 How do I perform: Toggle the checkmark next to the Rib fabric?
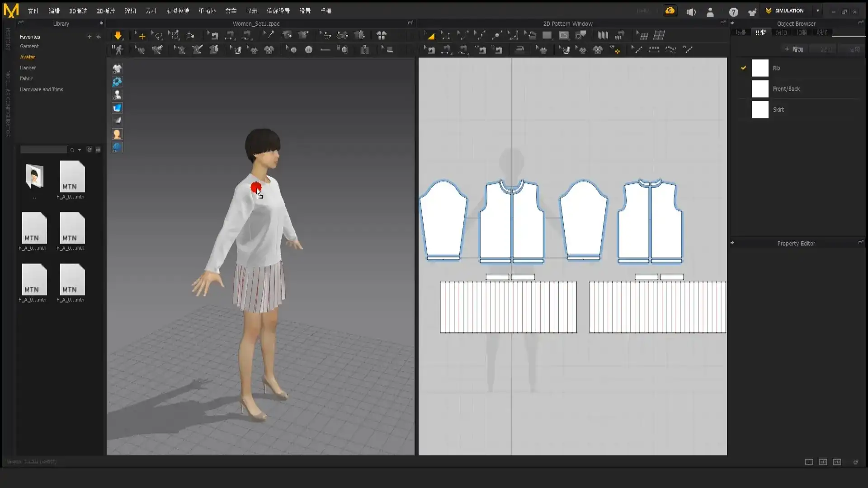(x=743, y=68)
